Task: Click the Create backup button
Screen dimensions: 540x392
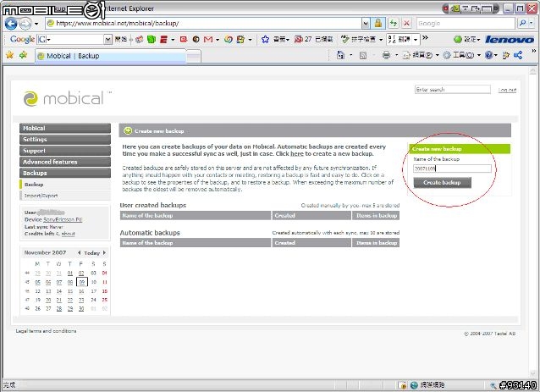Action: point(442,183)
